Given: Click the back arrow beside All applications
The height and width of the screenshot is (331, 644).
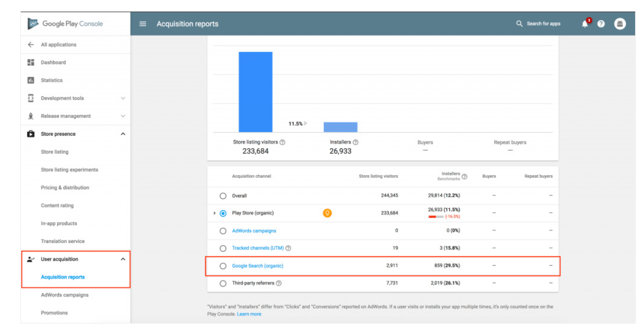Looking at the screenshot, I should (31, 45).
